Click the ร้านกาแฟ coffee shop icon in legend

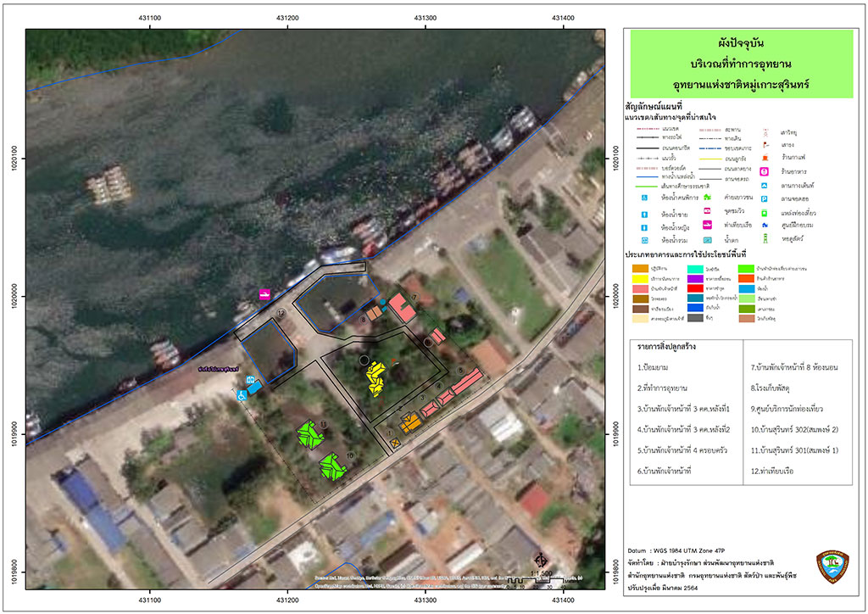click(x=765, y=158)
